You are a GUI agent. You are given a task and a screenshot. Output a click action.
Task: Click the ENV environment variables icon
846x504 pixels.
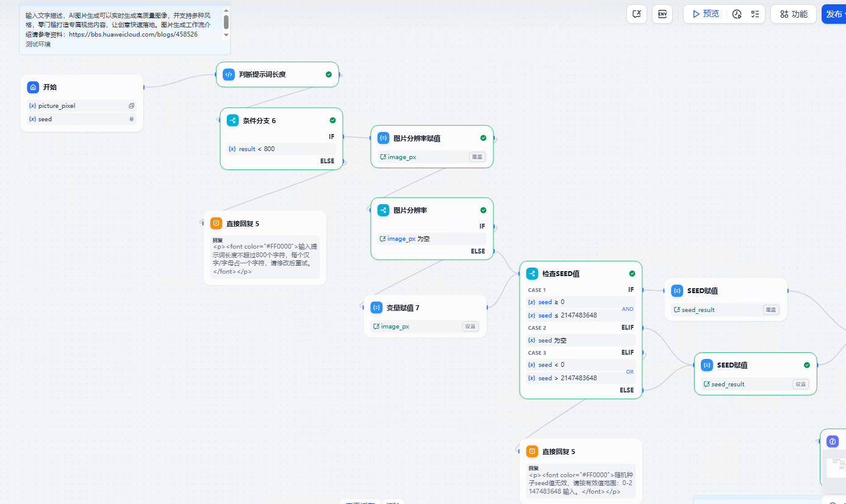point(662,14)
